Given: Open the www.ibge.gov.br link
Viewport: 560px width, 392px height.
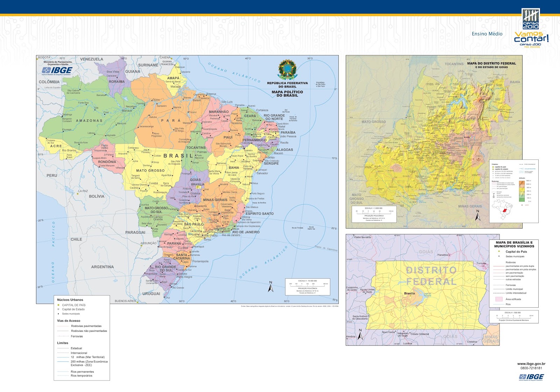Looking at the screenshot, I should point(531,364).
